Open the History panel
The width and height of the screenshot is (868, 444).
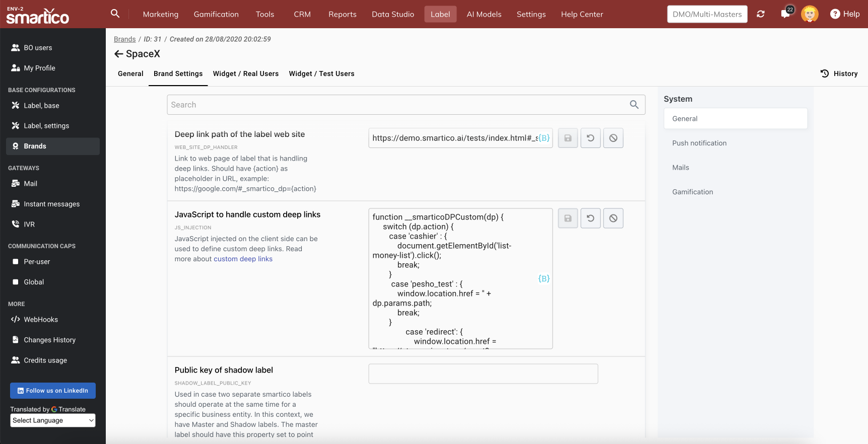click(x=839, y=73)
